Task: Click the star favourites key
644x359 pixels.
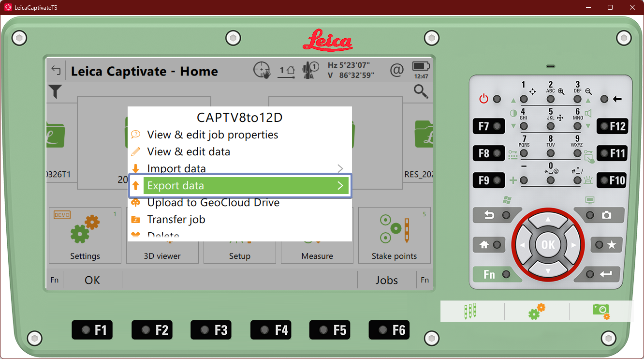Action: pos(606,245)
